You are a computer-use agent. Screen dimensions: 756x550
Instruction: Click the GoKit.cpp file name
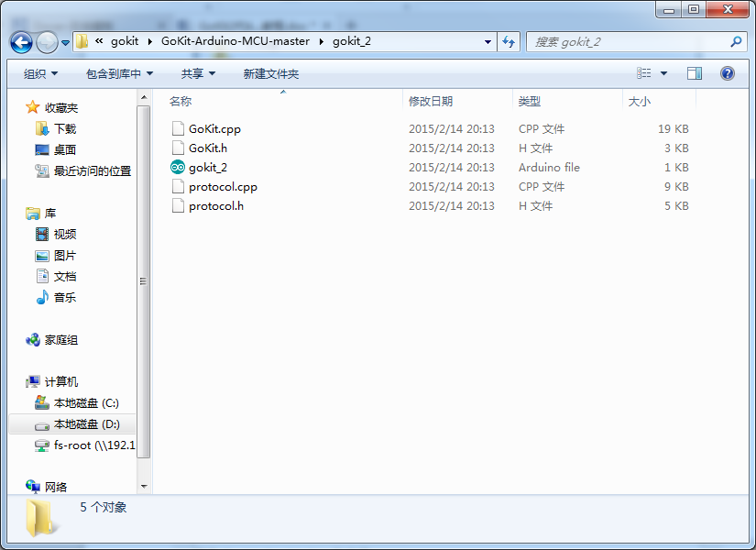pos(214,129)
